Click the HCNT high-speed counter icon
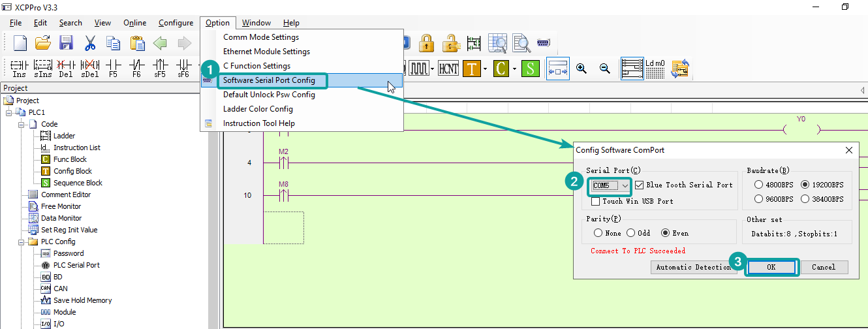 coord(448,68)
